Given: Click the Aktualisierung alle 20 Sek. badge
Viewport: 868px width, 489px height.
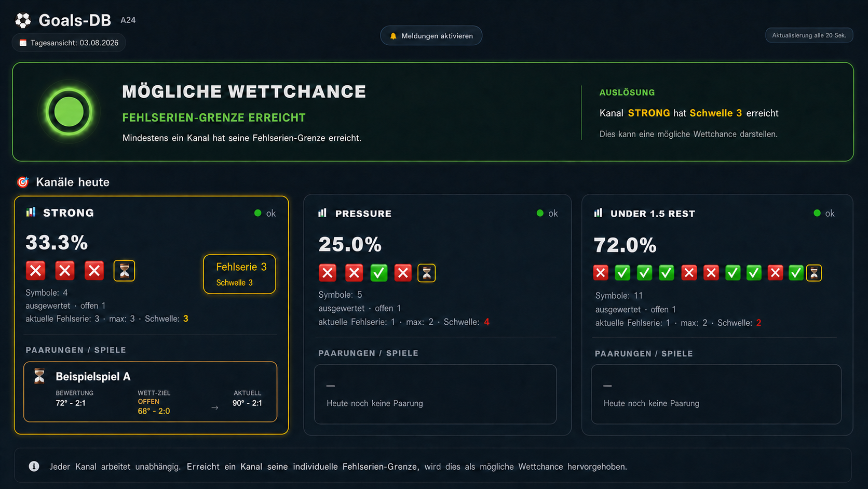Looking at the screenshot, I should coord(809,35).
